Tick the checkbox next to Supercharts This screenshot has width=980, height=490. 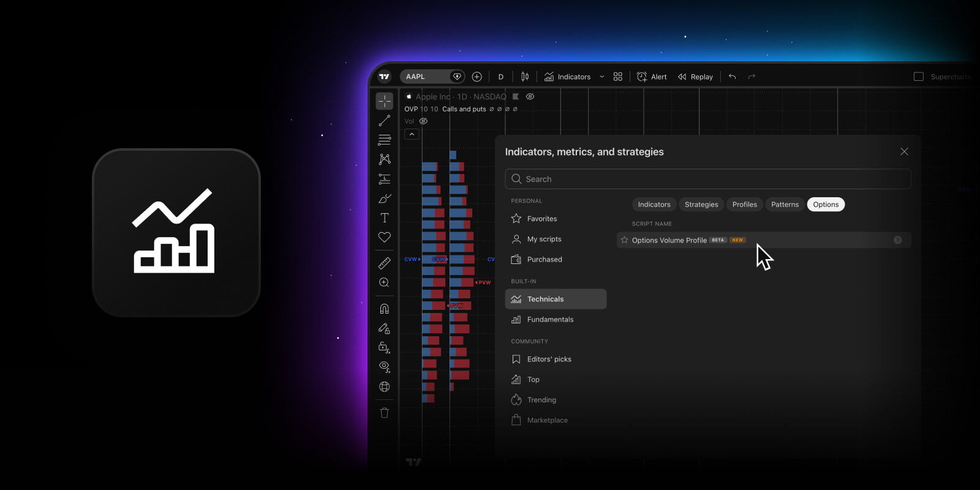tap(919, 77)
